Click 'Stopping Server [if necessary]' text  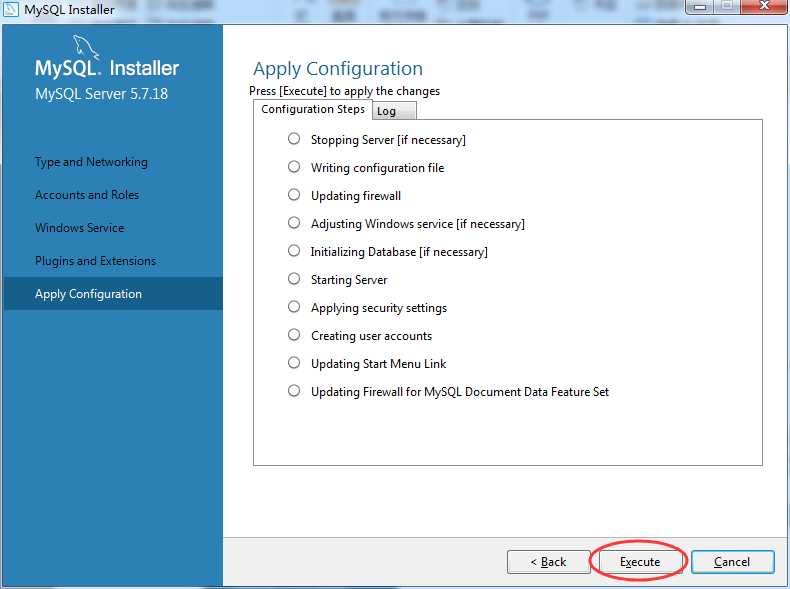(388, 140)
